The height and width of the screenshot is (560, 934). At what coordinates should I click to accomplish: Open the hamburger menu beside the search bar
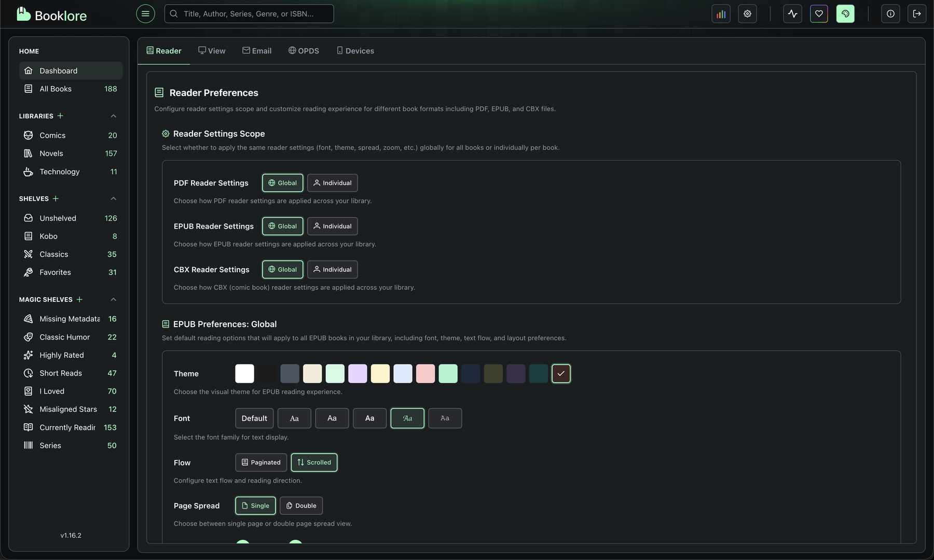(145, 13)
